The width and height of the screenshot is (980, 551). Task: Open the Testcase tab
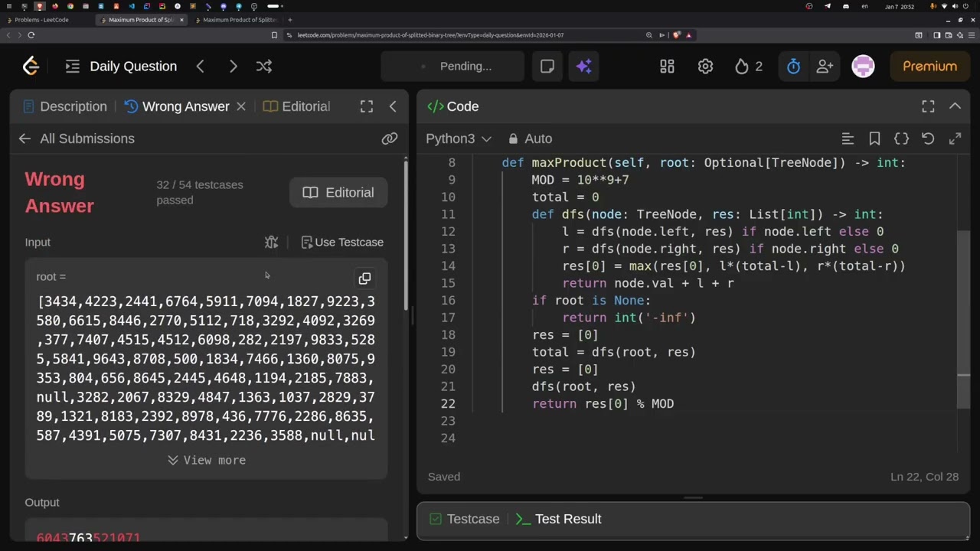pyautogui.click(x=464, y=519)
